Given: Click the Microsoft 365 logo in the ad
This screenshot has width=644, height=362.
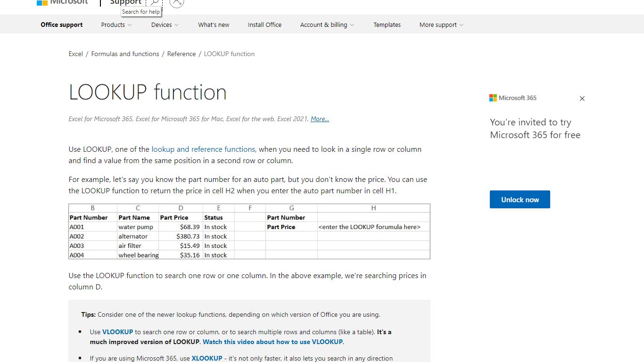Looking at the screenshot, I should point(513,98).
